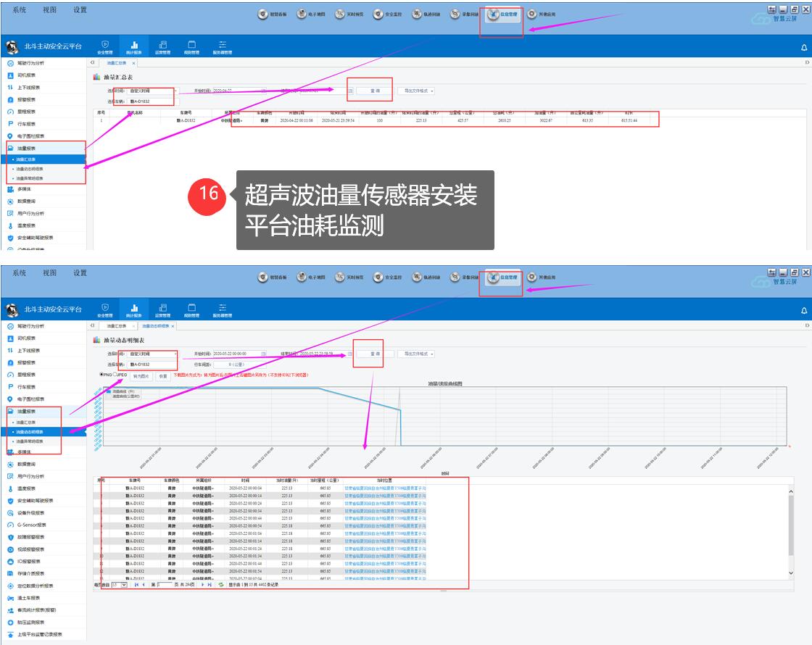This screenshot has width=812, height=645.
Task: Select the PNG image format radio button
Action: coord(101,375)
